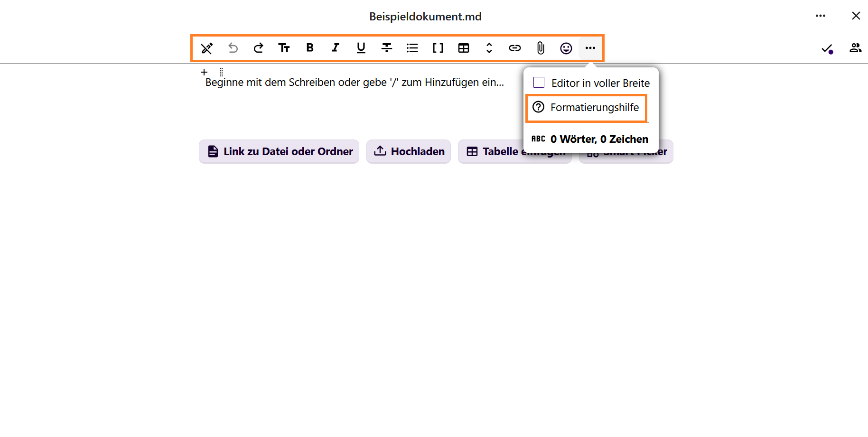Viewport: 868px width, 437px height.
Task: Apply strikethrough formatting
Action: (387, 48)
